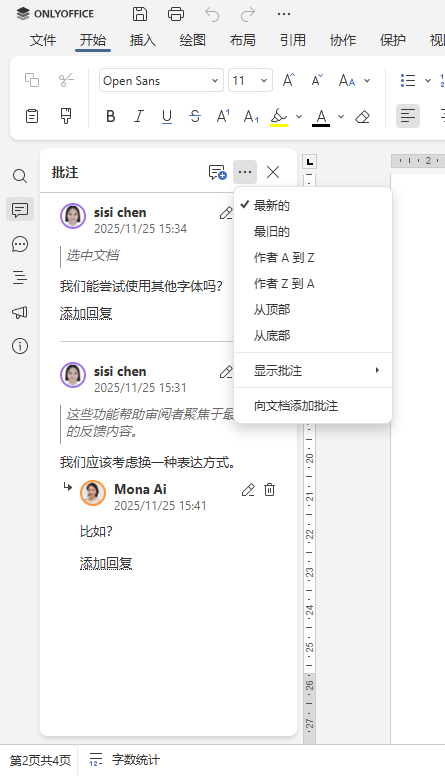Image resolution: width=445 pixels, height=776 pixels.
Task: Close the 批注 panel
Action: [x=273, y=172]
